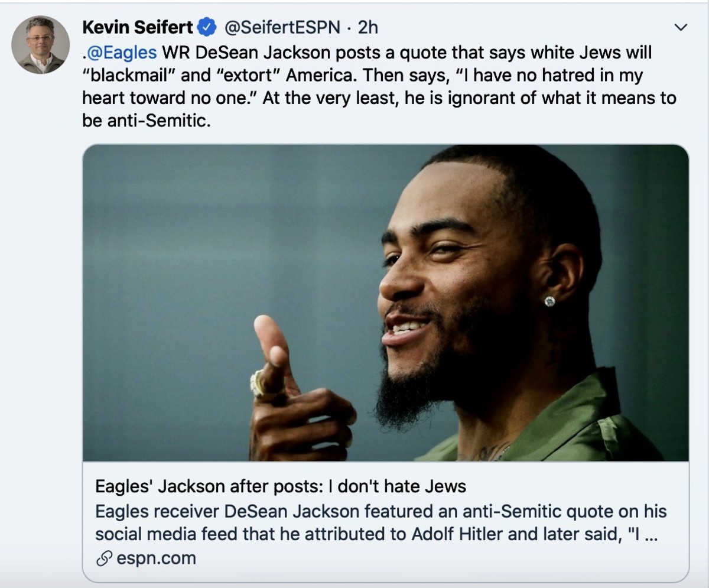
Task: Click the chain link icon beside espn.com
Action: [x=104, y=558]
